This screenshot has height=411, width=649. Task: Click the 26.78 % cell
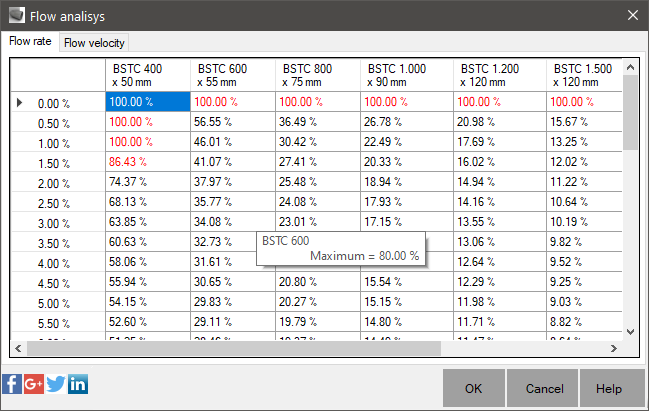tap(407, 122)
